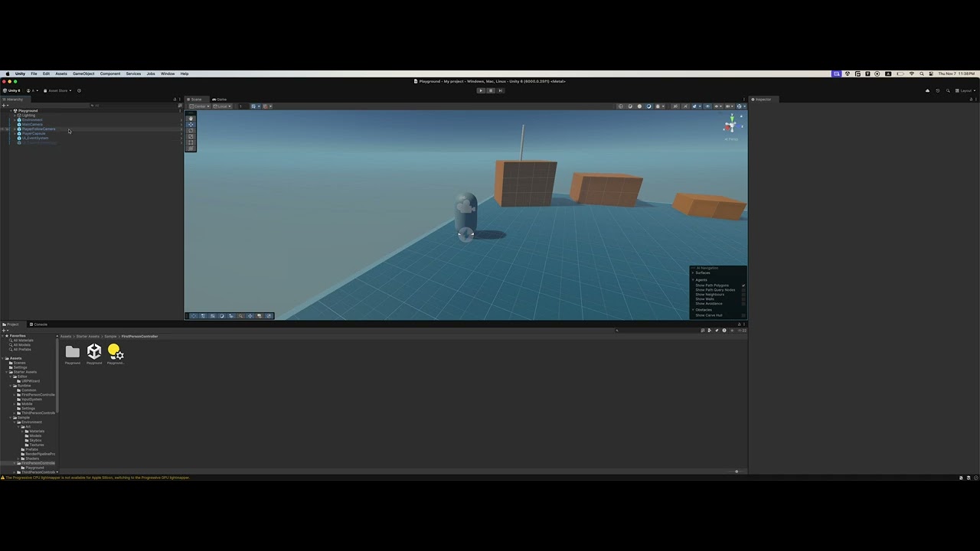Open the Local handle rotation dropdown
Image resolution: width=980 pixels, height=551 pixels.
[222, 106]
